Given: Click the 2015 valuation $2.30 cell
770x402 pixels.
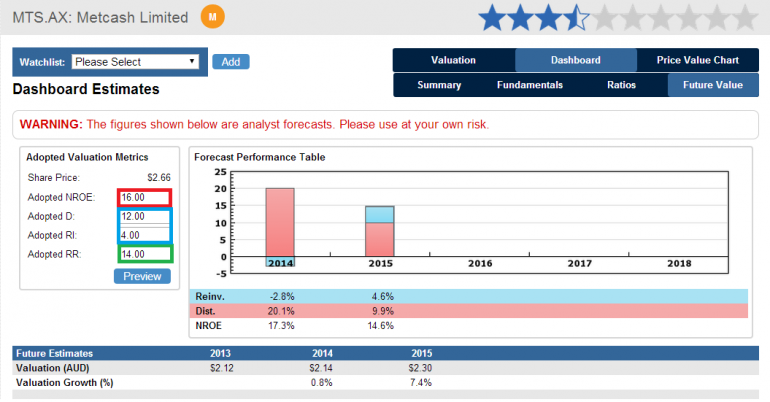Looking at the screenshot, I should [420, 368].
